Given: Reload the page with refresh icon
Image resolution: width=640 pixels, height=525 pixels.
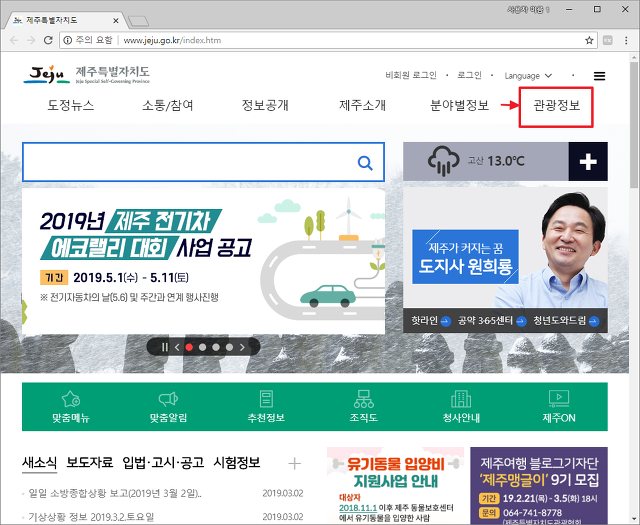Looking at the screenshot, I should [x=48, y=40].
